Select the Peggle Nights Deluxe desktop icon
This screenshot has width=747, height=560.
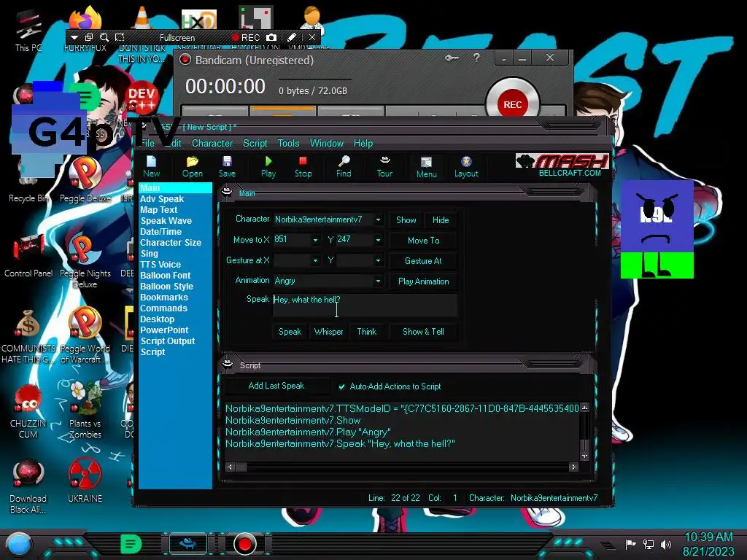[85, 260]
